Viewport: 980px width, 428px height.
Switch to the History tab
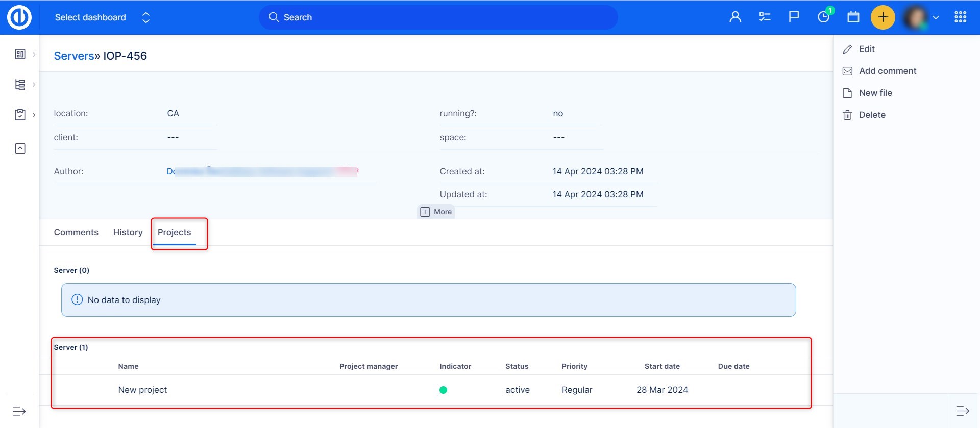click(128, 232)
